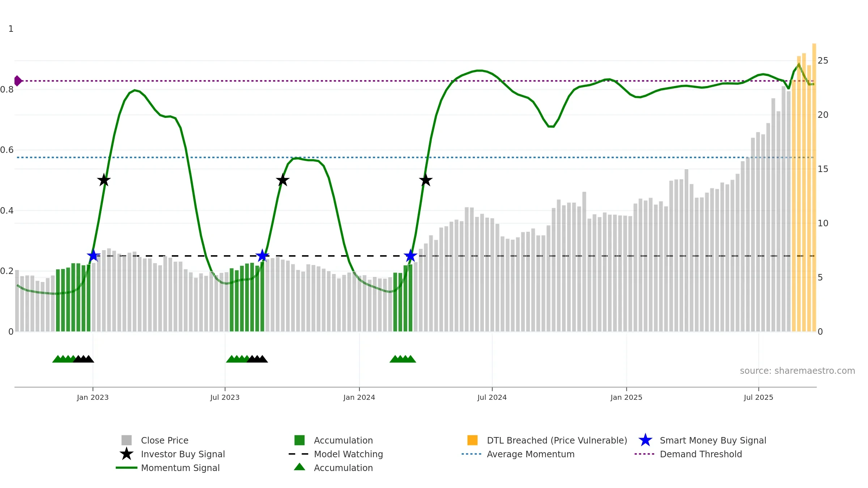Toggle the Close Price legend entry
This screenshot has width=868, height=488.
tap(165, 440)
